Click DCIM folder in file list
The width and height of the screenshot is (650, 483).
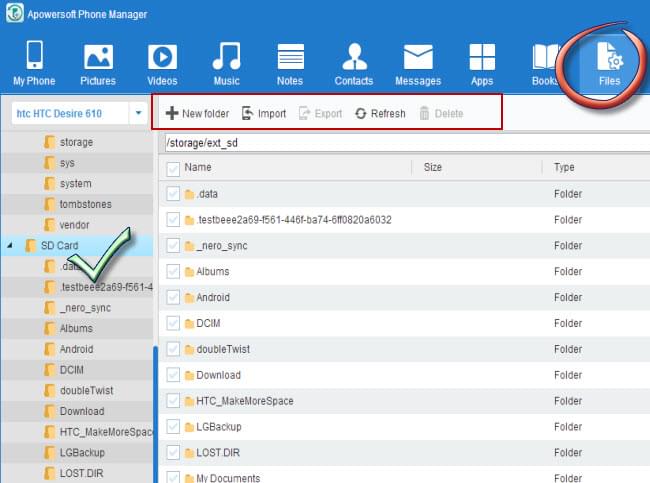208,323
